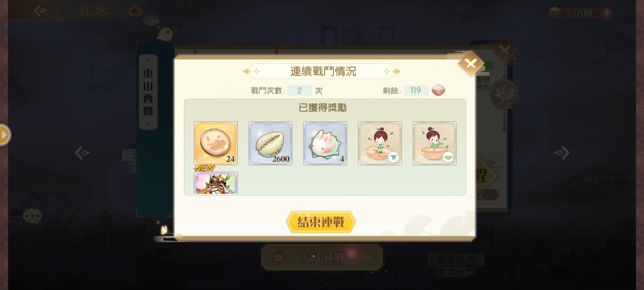View the NEW character card reward
This screenshot has height=290, width=644.
pyautogui.click(x=216, y=183)
